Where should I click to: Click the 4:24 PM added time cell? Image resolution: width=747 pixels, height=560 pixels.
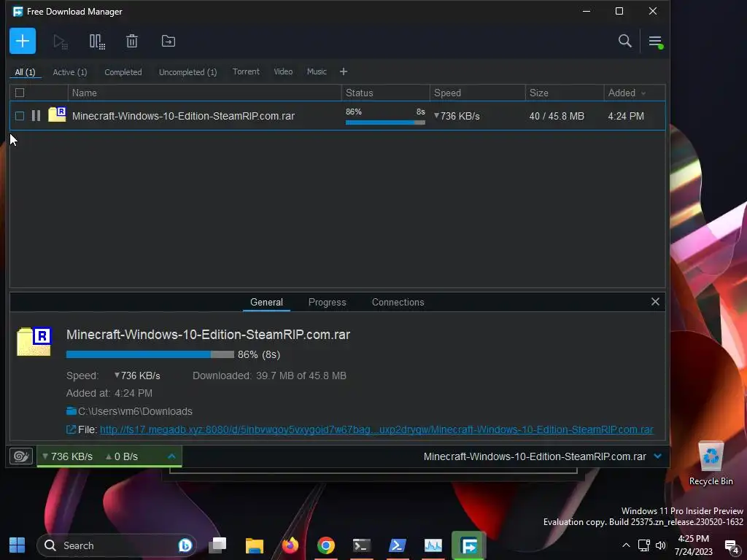(625, 116)
